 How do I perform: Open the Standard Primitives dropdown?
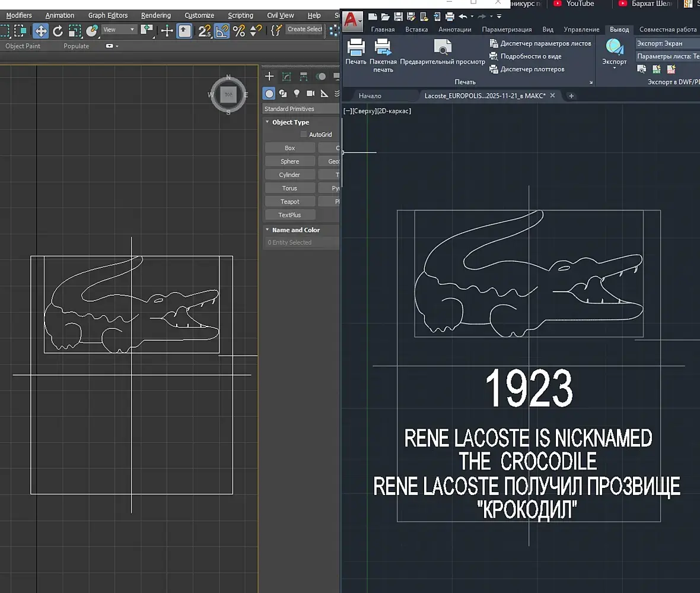click(x=300, y=109)
